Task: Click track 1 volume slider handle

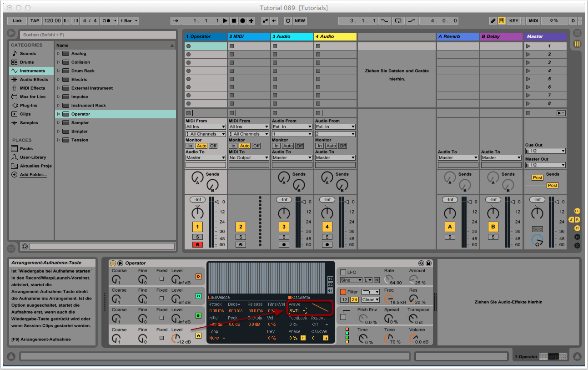Action: click(x=217, y=202)
